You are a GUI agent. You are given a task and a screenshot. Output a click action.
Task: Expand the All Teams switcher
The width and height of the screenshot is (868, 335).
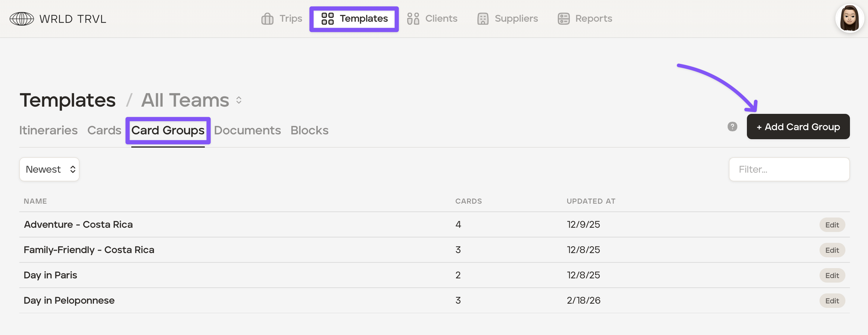click(239, 100)
